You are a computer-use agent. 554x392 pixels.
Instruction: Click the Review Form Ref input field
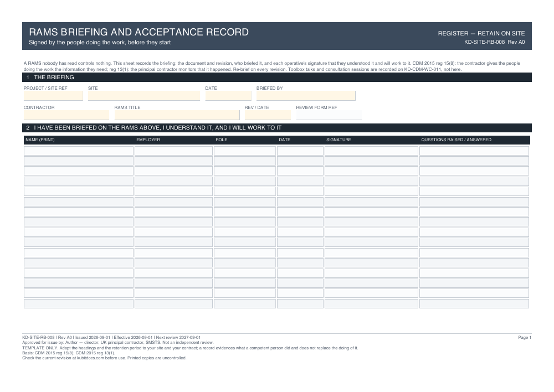click(x=329, y=115)
